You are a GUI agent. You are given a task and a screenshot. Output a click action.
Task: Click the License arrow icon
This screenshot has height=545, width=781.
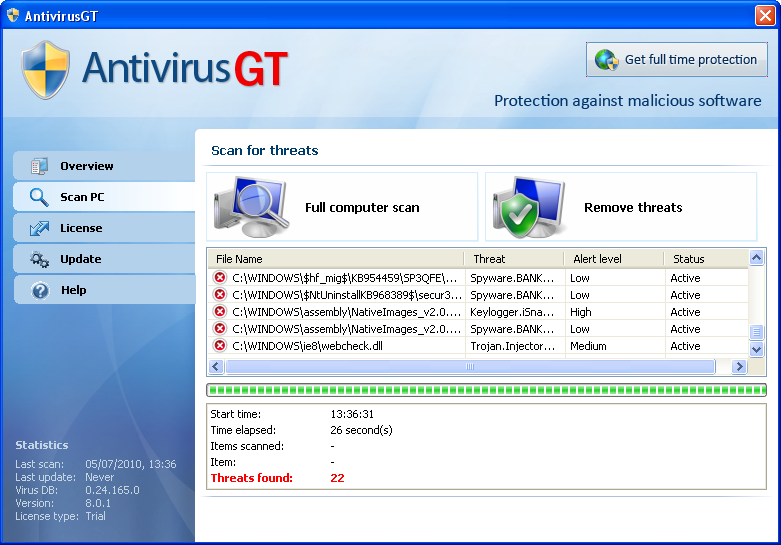[39, 228]
